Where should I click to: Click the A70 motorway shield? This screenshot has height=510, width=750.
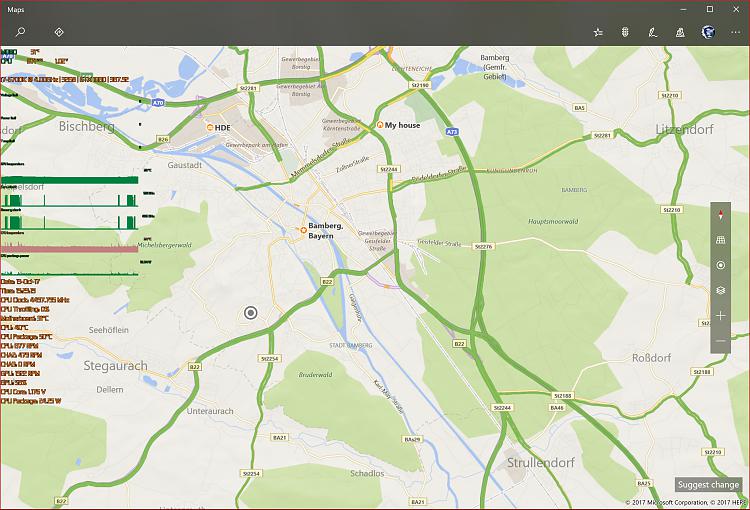tap(158, 102)
